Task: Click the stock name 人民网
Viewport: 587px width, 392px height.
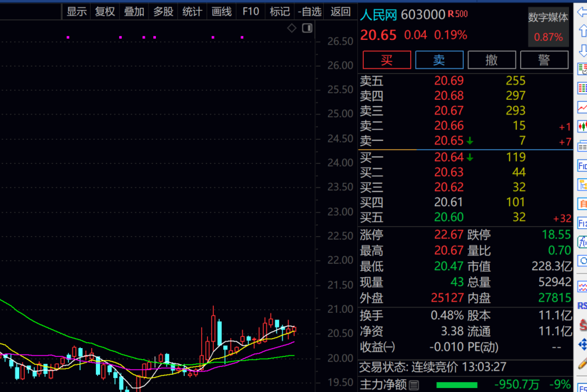Action: pos(378,15)
